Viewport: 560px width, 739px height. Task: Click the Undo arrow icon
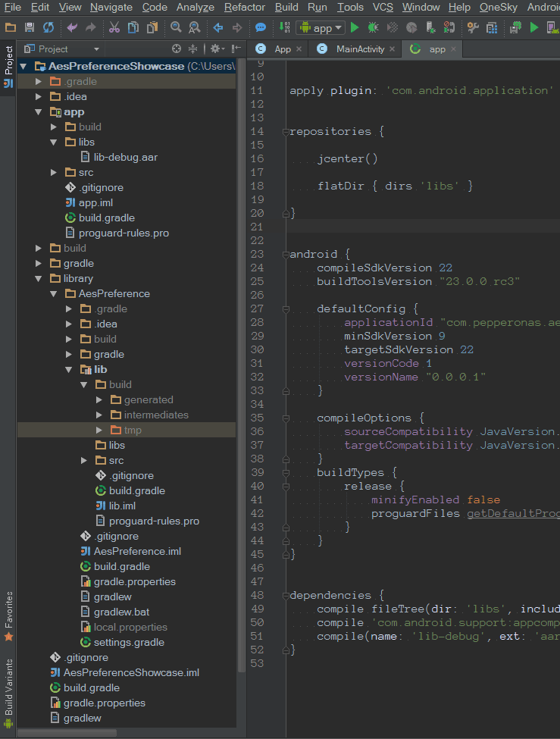pos(72,27)
